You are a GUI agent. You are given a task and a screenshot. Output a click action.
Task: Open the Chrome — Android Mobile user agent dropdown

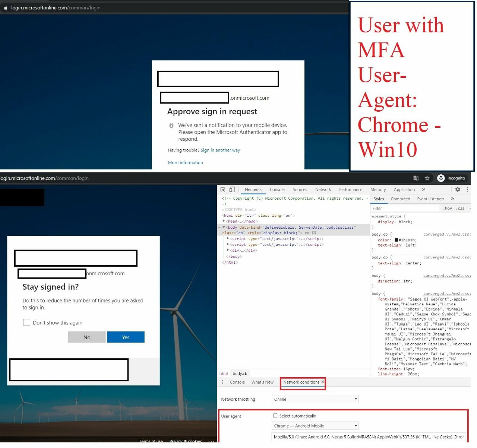pos(315,426)
